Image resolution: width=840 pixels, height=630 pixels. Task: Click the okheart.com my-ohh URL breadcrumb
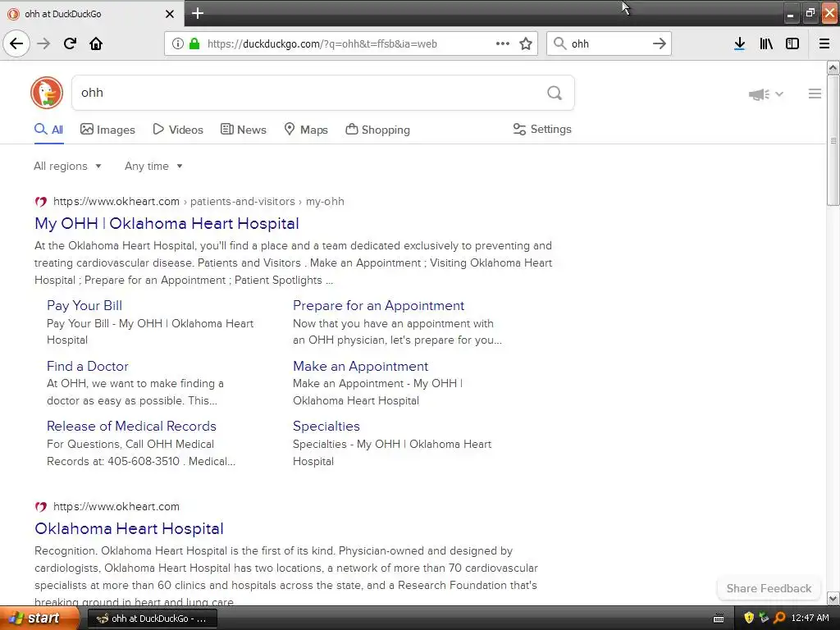click(199, 202)
